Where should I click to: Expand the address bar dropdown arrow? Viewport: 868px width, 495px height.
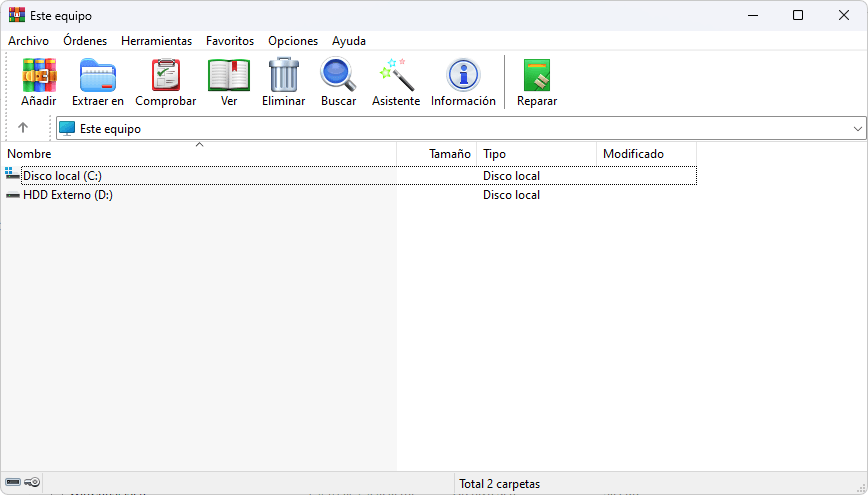[857, 129]
